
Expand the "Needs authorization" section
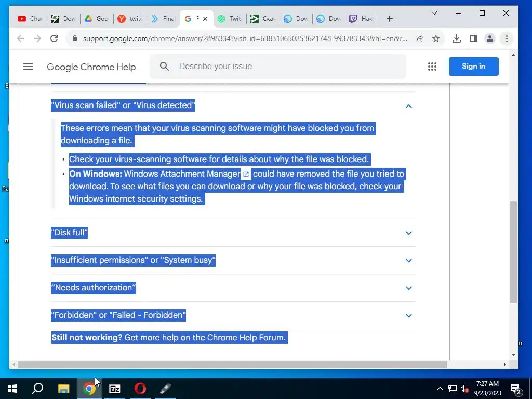[x=409, y=288]
